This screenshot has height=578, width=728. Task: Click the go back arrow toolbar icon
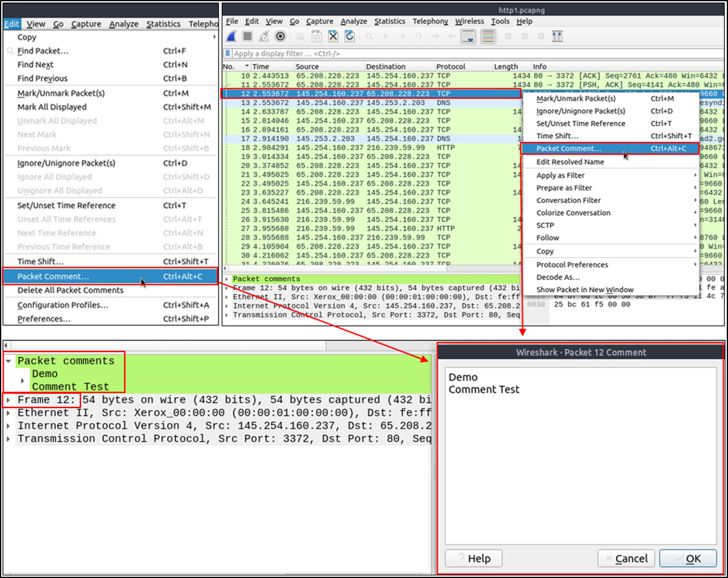coord(386,37)
